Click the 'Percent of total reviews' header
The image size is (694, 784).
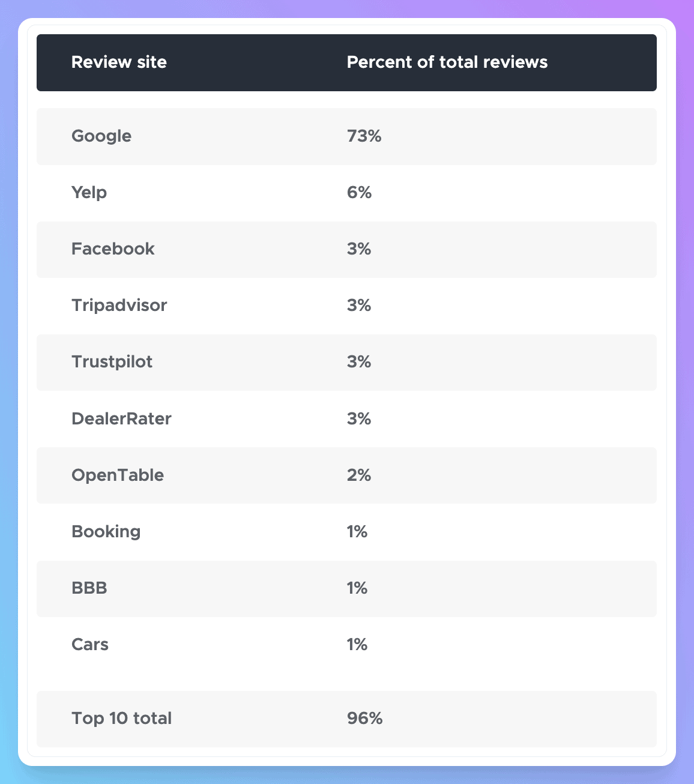[447, 62]
